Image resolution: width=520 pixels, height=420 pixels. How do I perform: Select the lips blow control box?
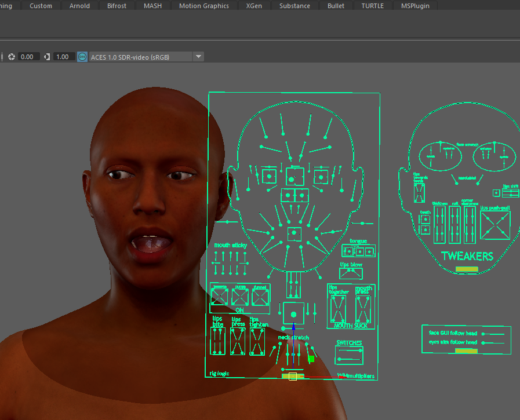(x=351, y=273)
